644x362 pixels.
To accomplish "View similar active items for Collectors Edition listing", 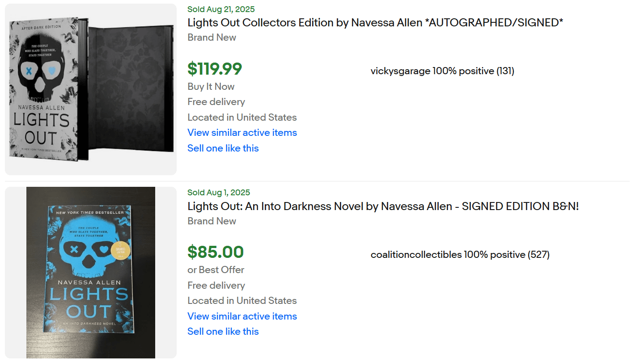I will [242, 133].
